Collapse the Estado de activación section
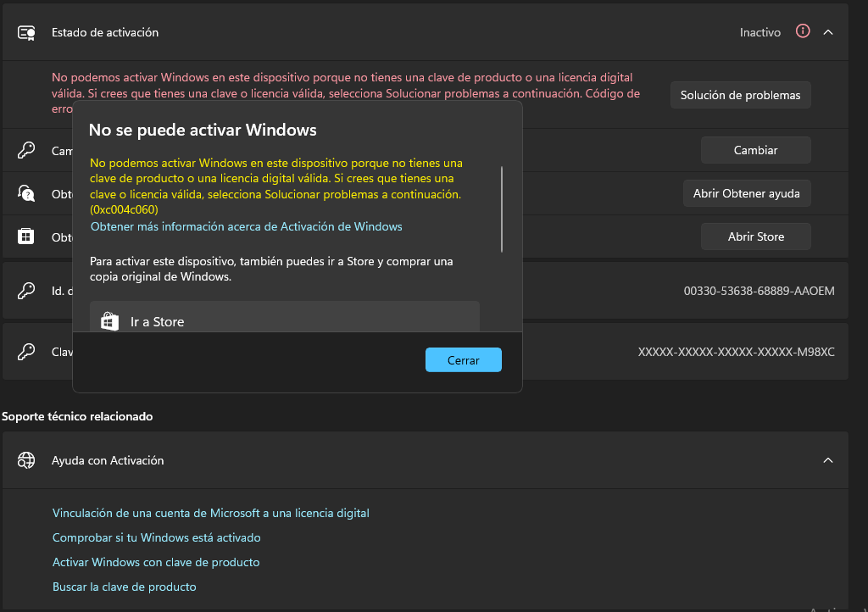The image size is (868, 612). (x=828, y=32)
